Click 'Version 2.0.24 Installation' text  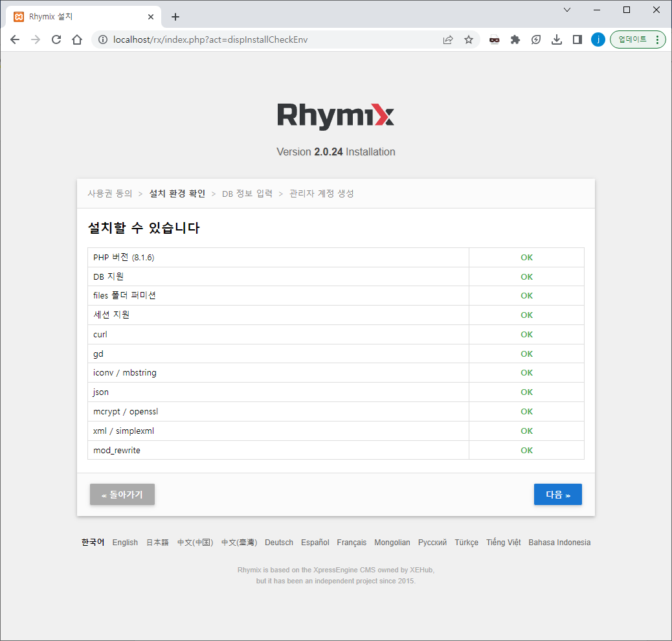(336, 152)
